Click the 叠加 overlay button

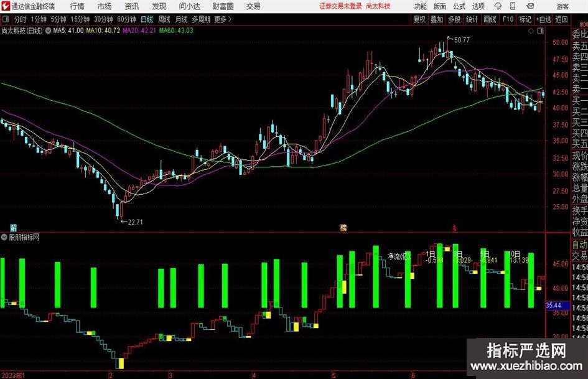point(437,19)
